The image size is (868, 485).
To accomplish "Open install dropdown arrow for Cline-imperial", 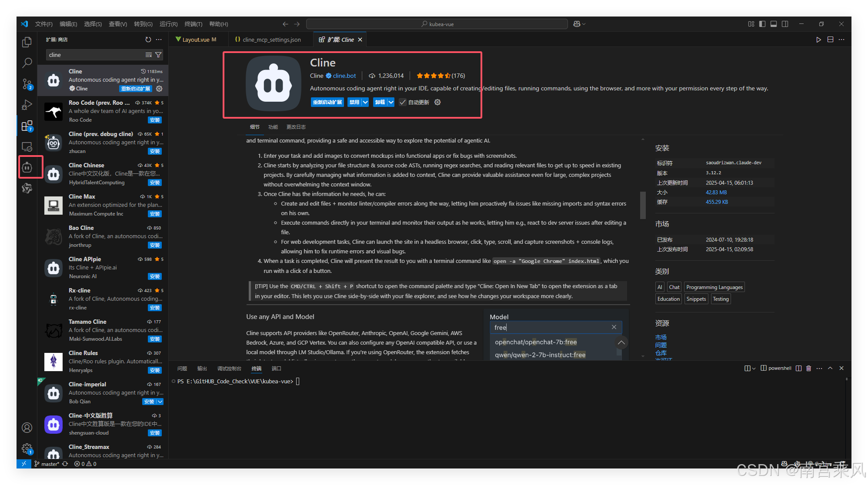I will tap(160, 402).
